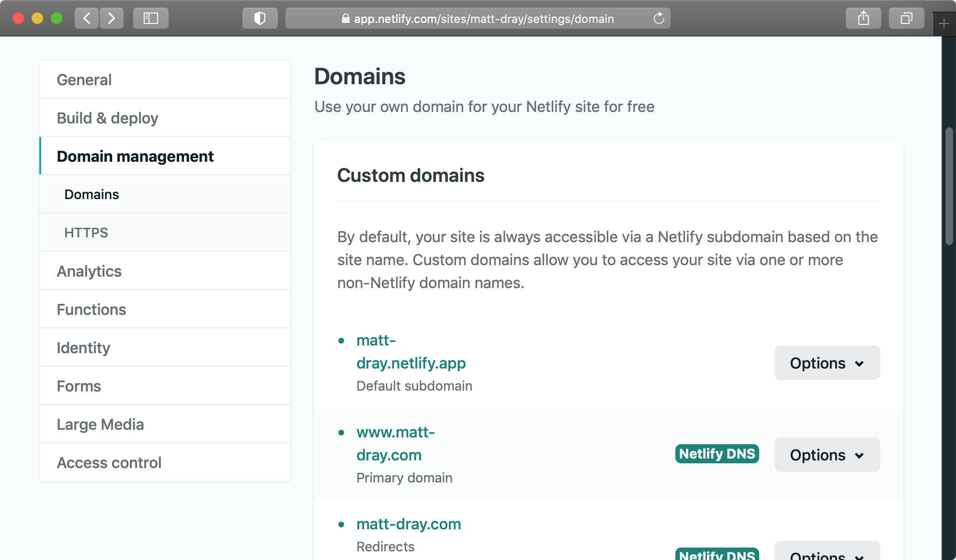Expand Options for matt-dray.netlify.app

827,363
